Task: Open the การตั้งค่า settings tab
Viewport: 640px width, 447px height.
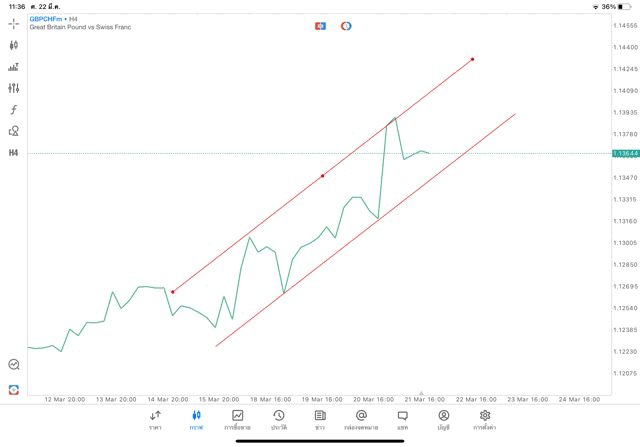Action: pyautogui.click(x=485, y=420)
